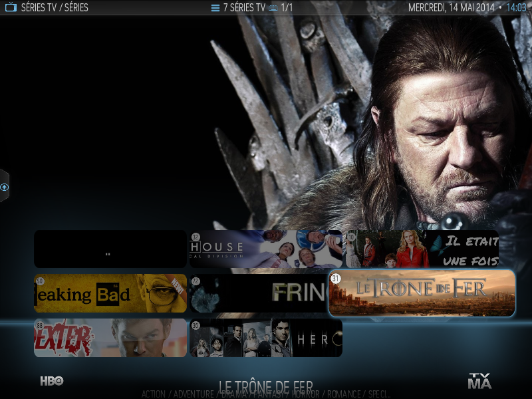Select the Breaking Bad banner

(x=110, y=293)
